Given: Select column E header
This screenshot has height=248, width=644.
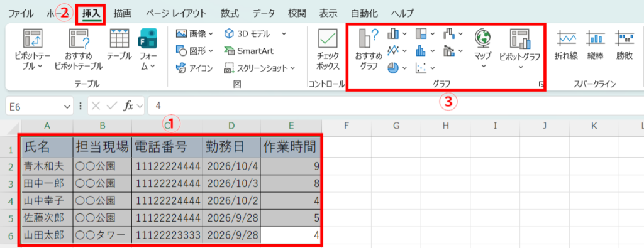Looking at the screenshot, I should (x=291, y=126).
